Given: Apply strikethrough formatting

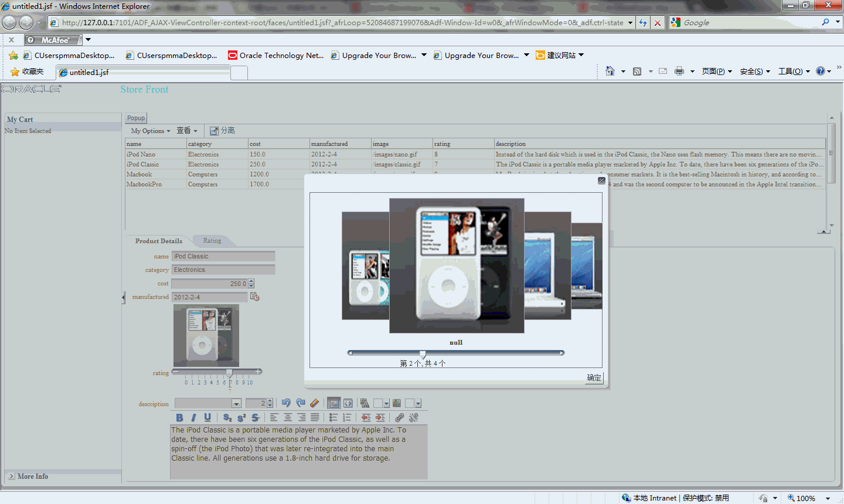Looking at the screenshot, I should pyautogui.click(x=256, y=418).
